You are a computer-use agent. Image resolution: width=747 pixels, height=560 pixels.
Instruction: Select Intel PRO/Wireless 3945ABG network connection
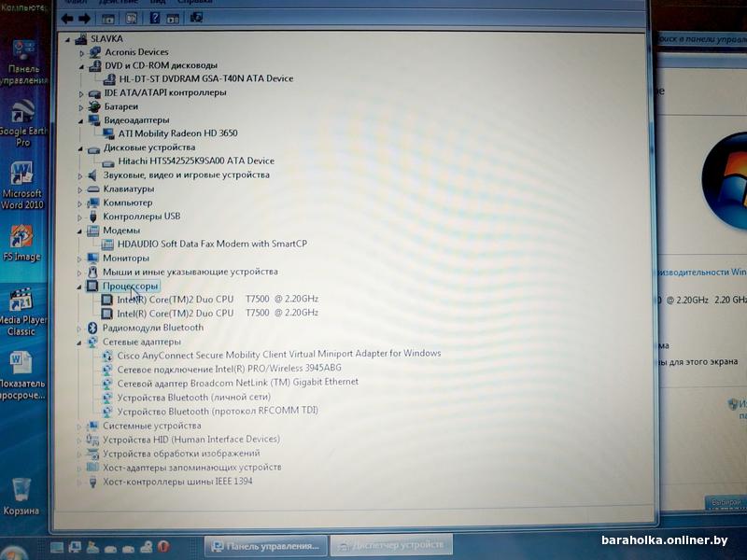click(229, 369)
